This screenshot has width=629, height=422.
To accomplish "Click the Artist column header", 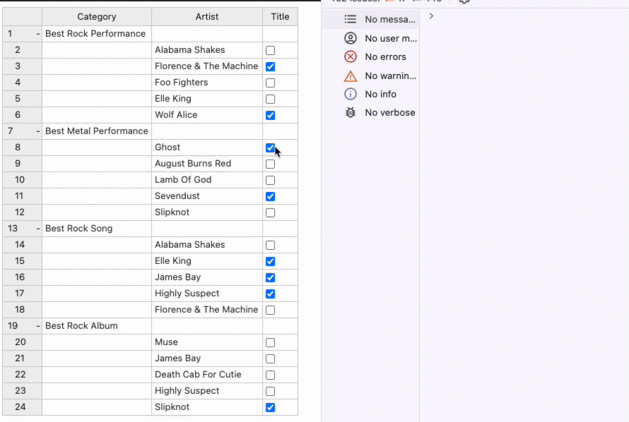I will click(207, 17).
